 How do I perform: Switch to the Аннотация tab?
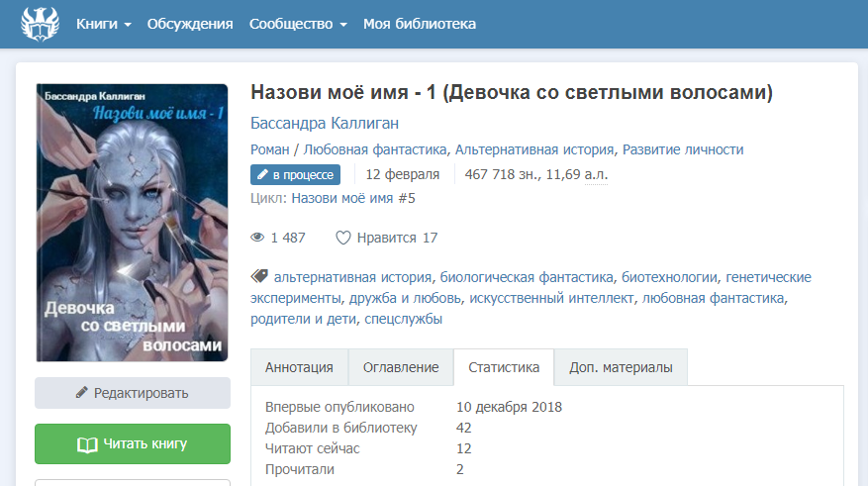click(x=299, y=367)
